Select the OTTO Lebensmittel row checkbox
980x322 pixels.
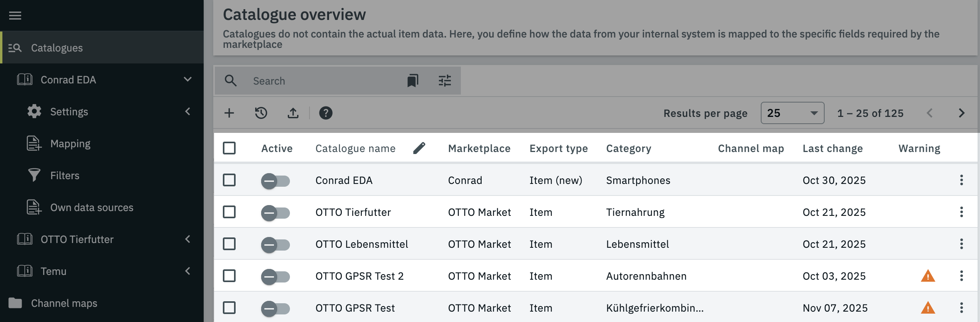click(x=229, y=244)
